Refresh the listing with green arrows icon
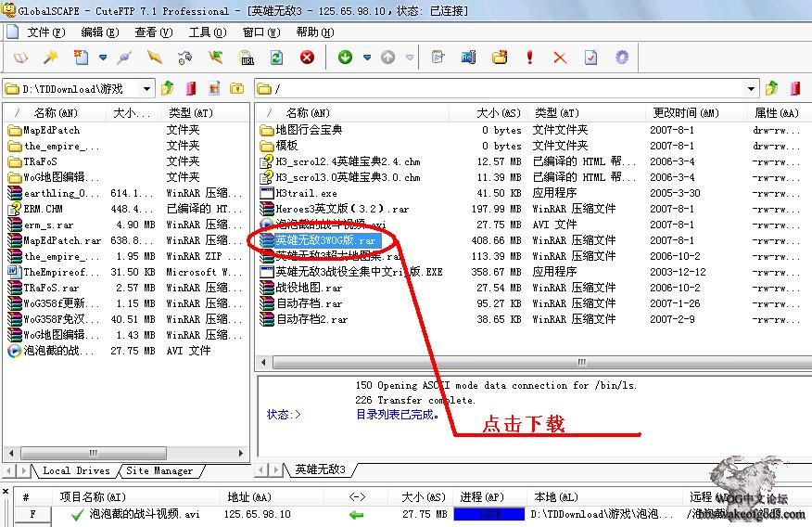This screenshot has width=812, height=527. tap(276, 57)
